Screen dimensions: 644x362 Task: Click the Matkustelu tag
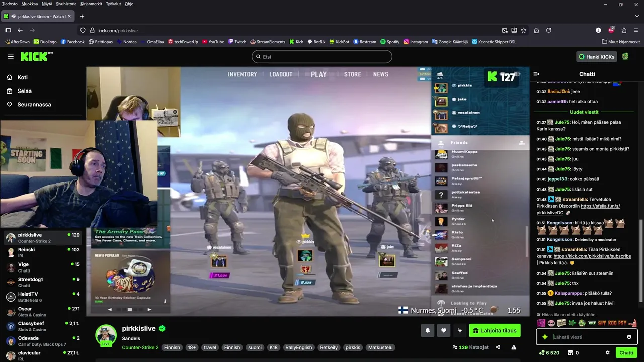379,347
